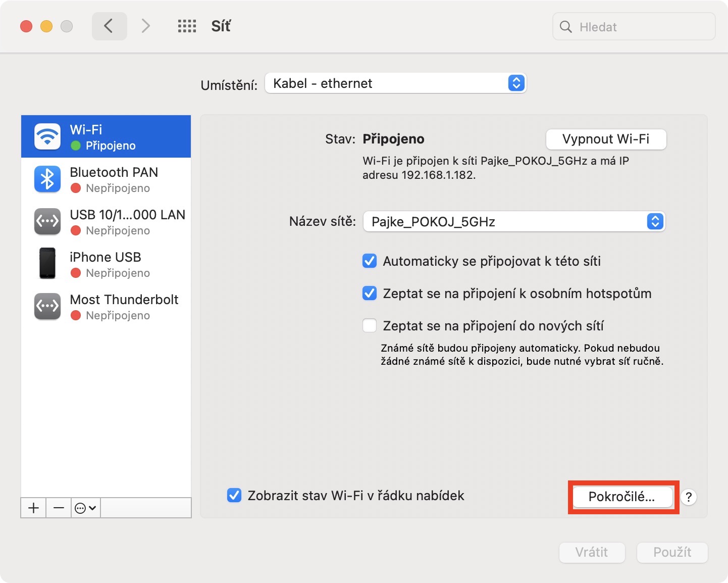Toggle Zobrazit stav Wi-Fi v řádku nabídek
The height and width of the screenshot is (583, 728).
coord(234,496)
